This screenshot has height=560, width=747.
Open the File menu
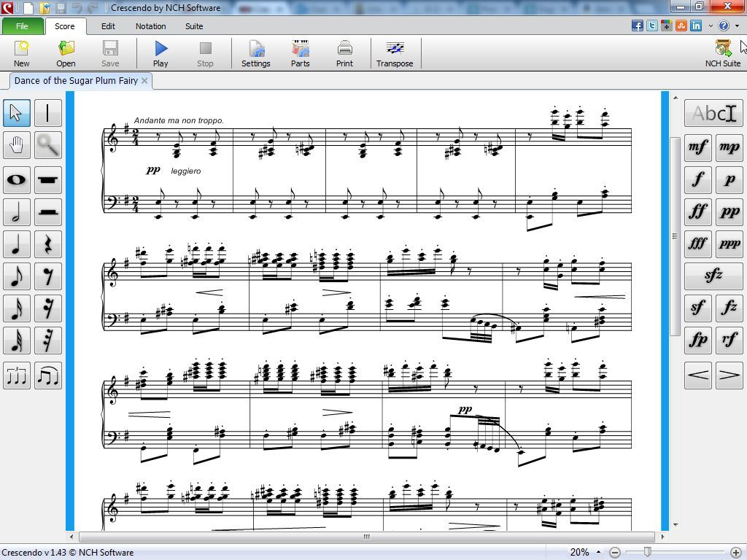(22, 26)
